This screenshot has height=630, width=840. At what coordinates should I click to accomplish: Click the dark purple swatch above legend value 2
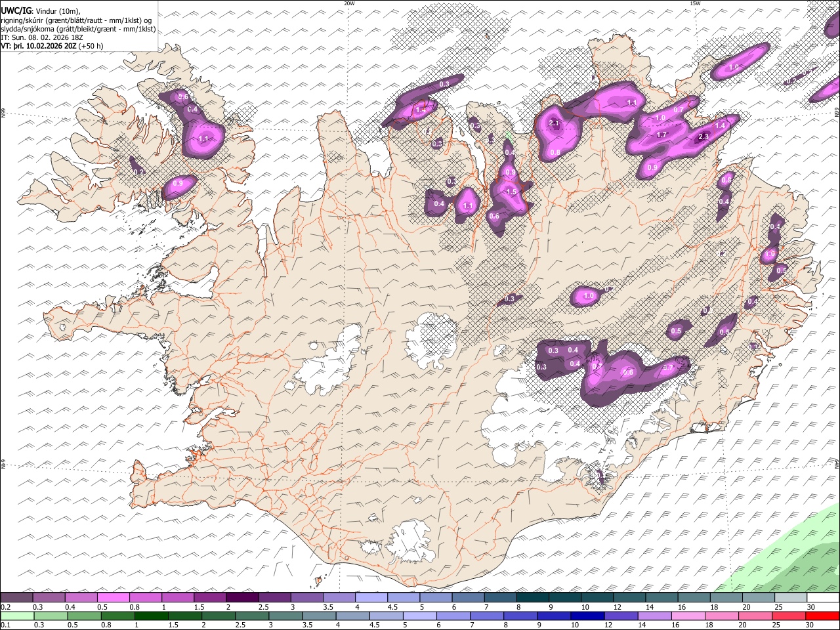[242, 598]
